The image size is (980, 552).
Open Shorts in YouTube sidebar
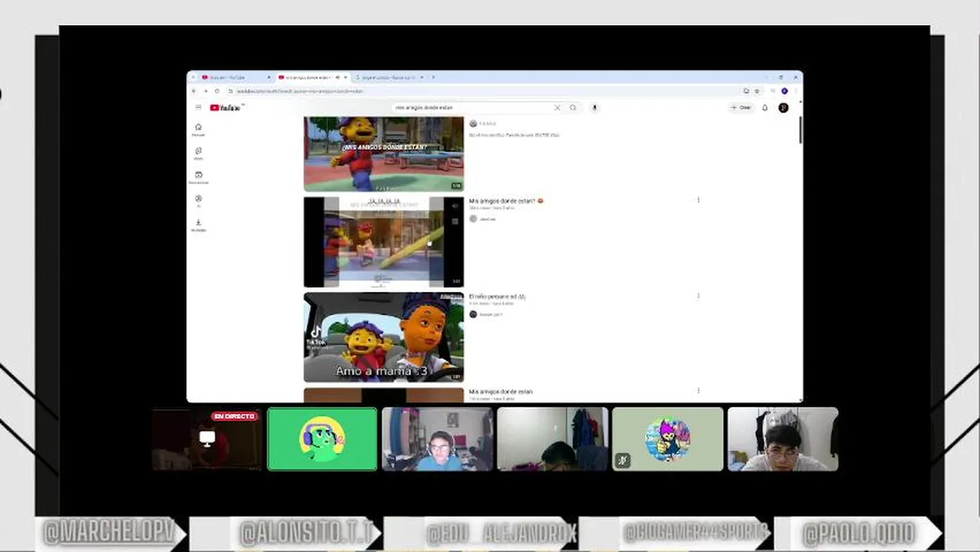[x=199, y=153]
